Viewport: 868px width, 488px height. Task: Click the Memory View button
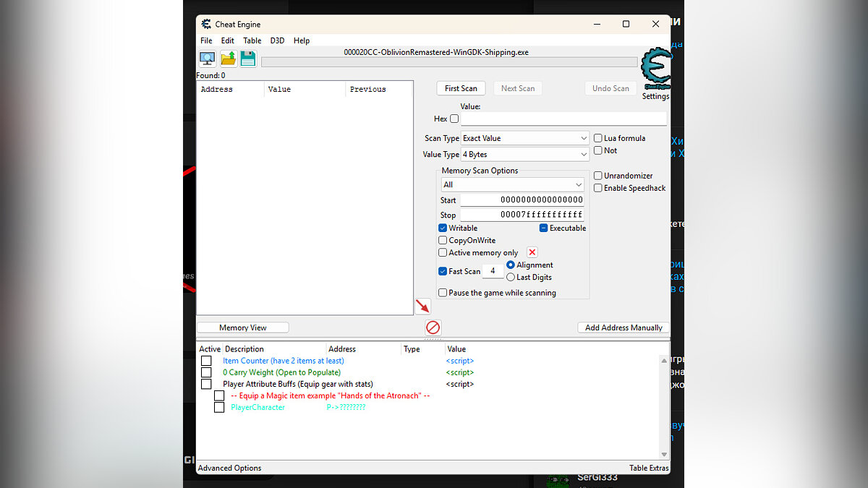(243, 328)
